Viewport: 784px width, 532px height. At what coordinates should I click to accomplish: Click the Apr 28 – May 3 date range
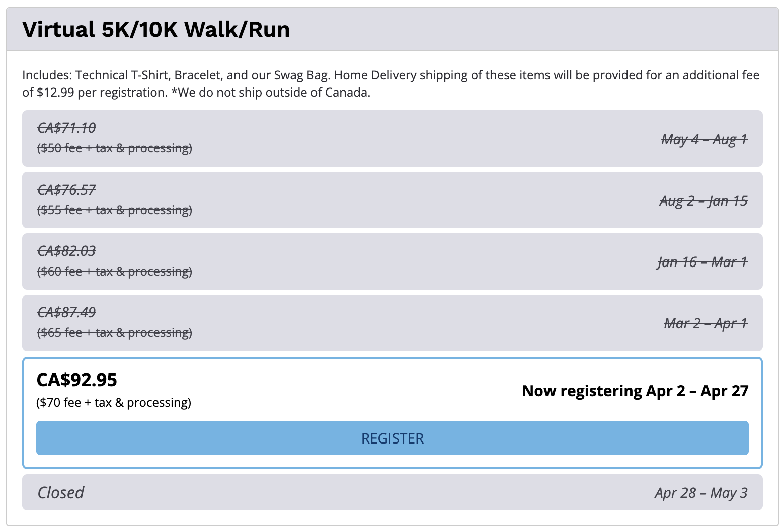701,493
